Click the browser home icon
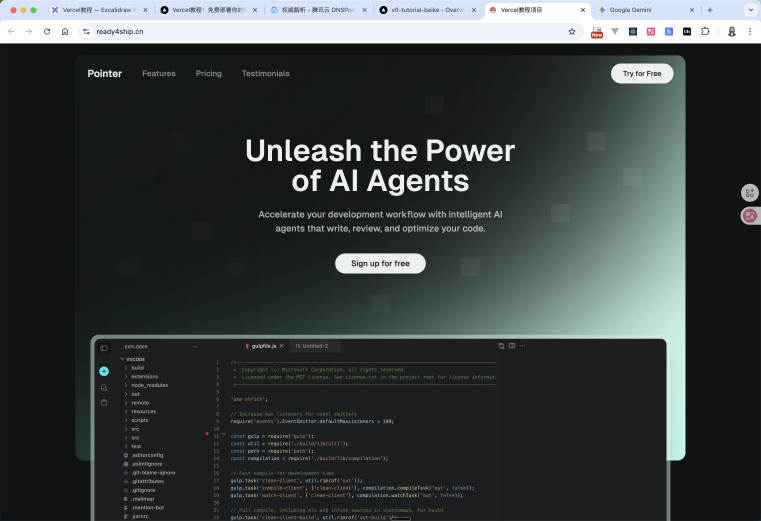Viewport: 761px width, 521px height. (x=65, y=31)
